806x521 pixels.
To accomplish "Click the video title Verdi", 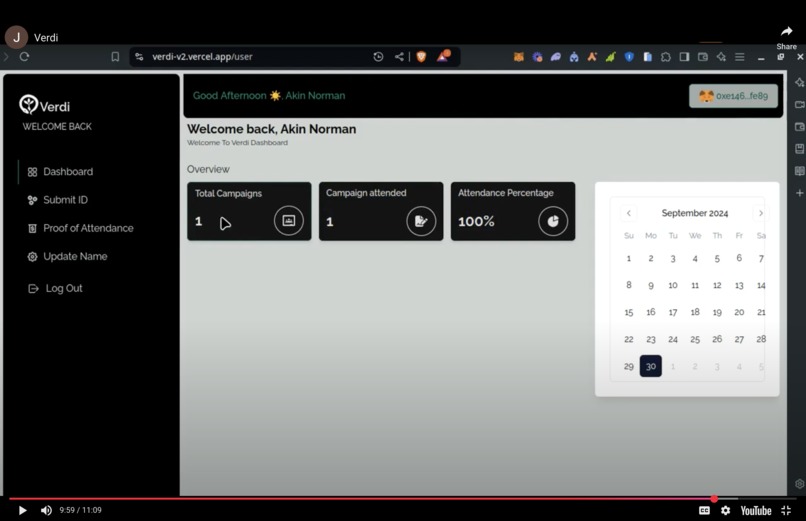I will click(x=46, y=38).
